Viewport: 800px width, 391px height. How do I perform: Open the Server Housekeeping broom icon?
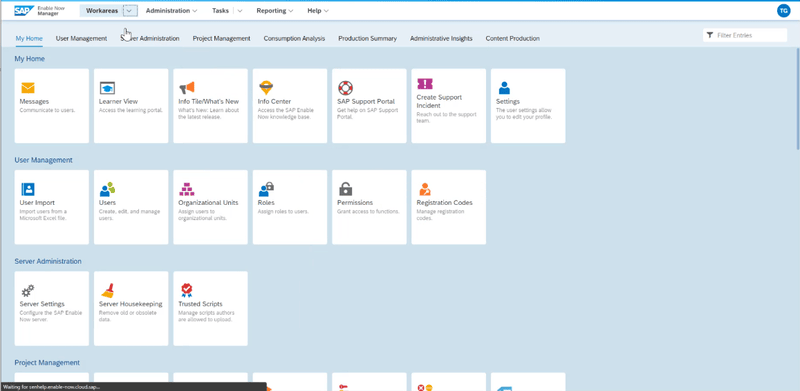107,290
